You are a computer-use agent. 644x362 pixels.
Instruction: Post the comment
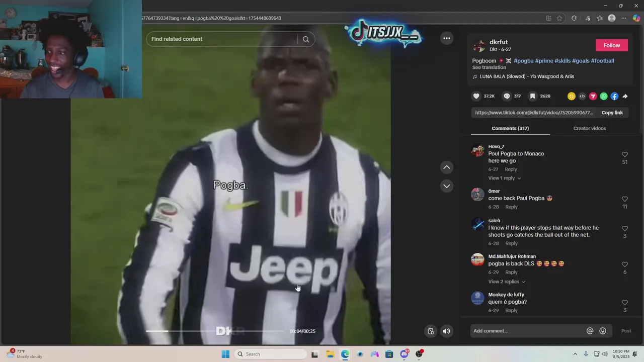(x=626, y=331)
